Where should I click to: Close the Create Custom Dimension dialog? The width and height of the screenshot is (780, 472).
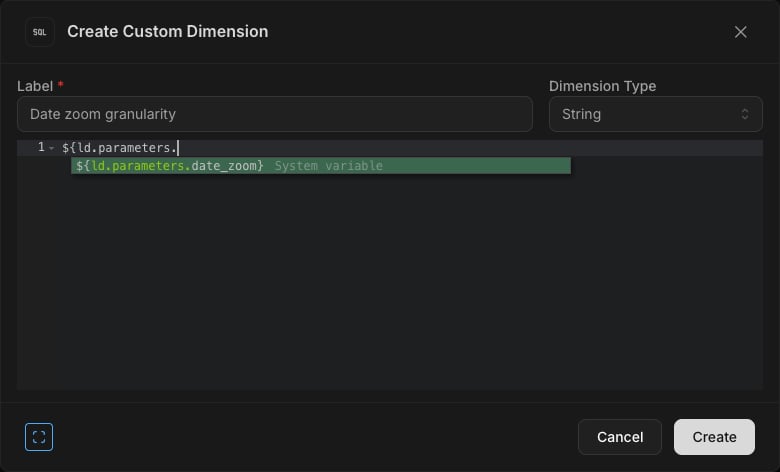740,32
